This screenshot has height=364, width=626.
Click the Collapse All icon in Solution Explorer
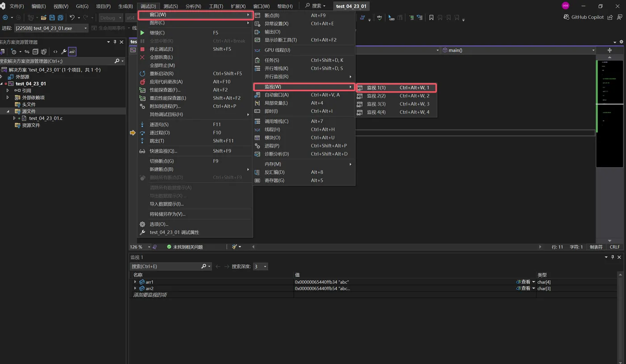tap(36, 51)
